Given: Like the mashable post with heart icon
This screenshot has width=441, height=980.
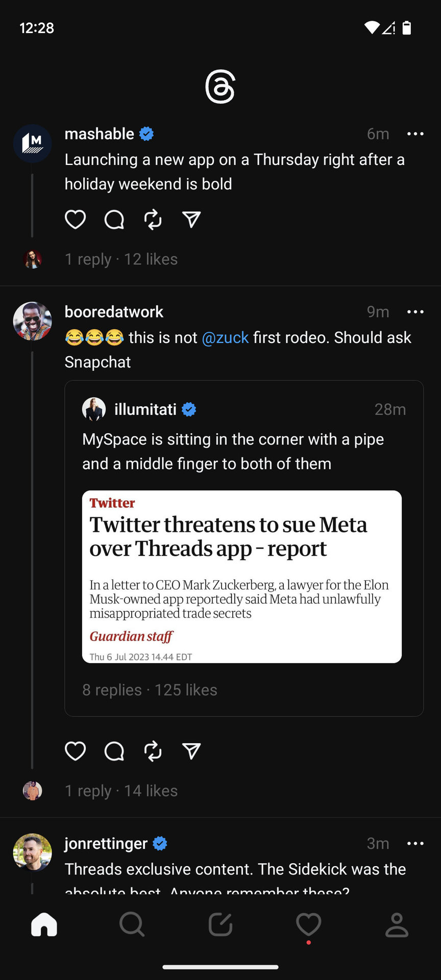Looking at the screenshot, I should click(75, 219).
